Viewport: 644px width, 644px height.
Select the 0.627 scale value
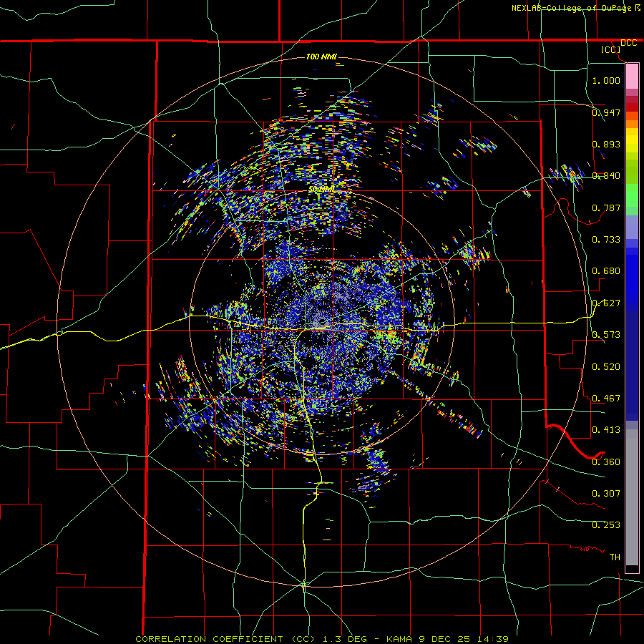coord(606,303)
